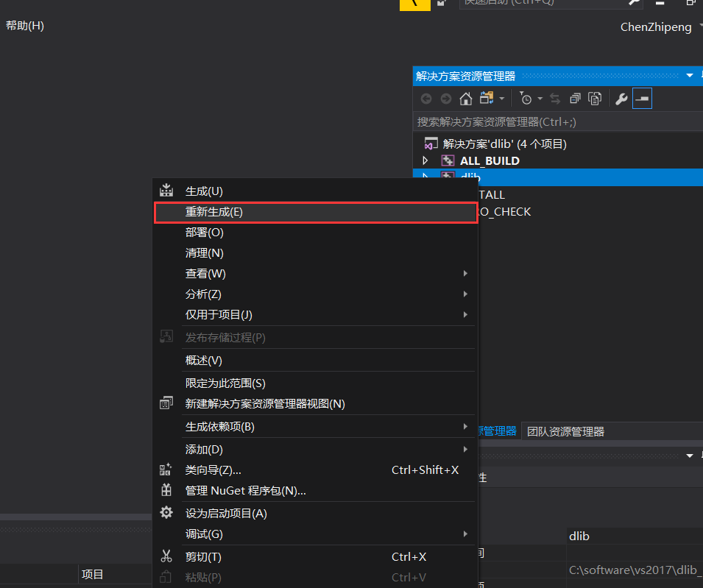Click the ALL_BUILD project icon

pos(448,160)
